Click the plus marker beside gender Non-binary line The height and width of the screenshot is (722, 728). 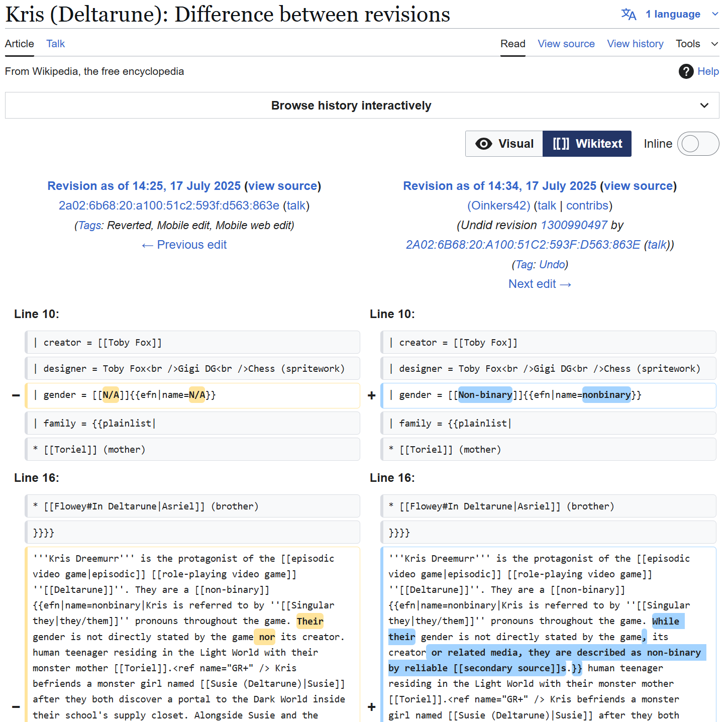coord(372,395)
